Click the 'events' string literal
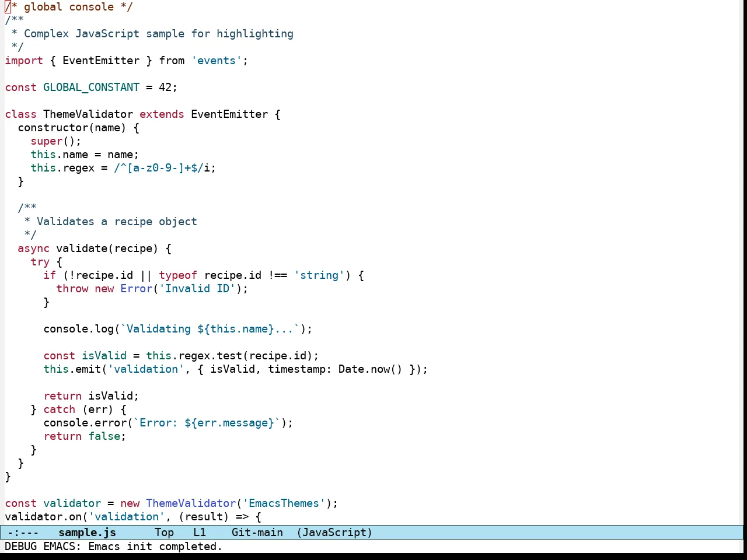The image size is (747, 560). (x=217, y=61)
